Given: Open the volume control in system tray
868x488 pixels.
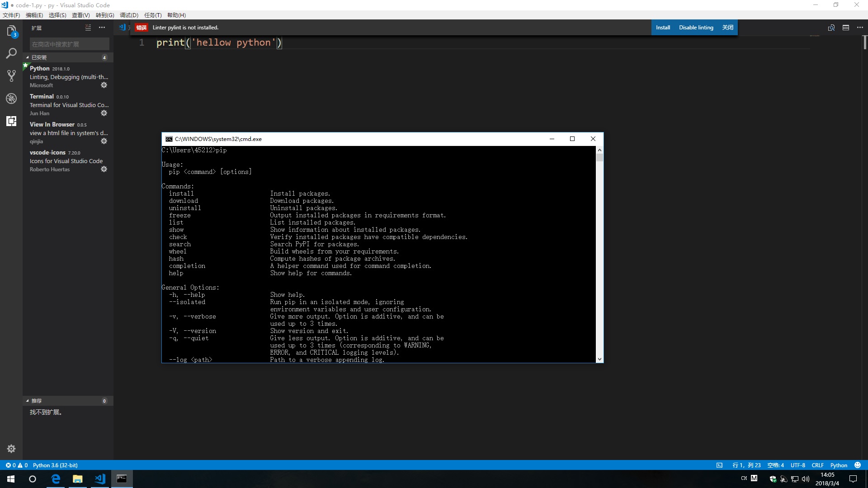Looking at the screenshot, I should 806,479.
